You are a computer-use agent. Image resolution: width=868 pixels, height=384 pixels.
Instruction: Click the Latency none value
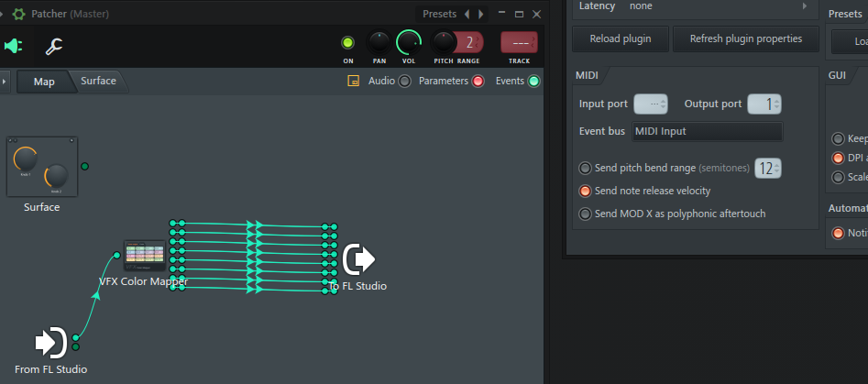[641, 6]
